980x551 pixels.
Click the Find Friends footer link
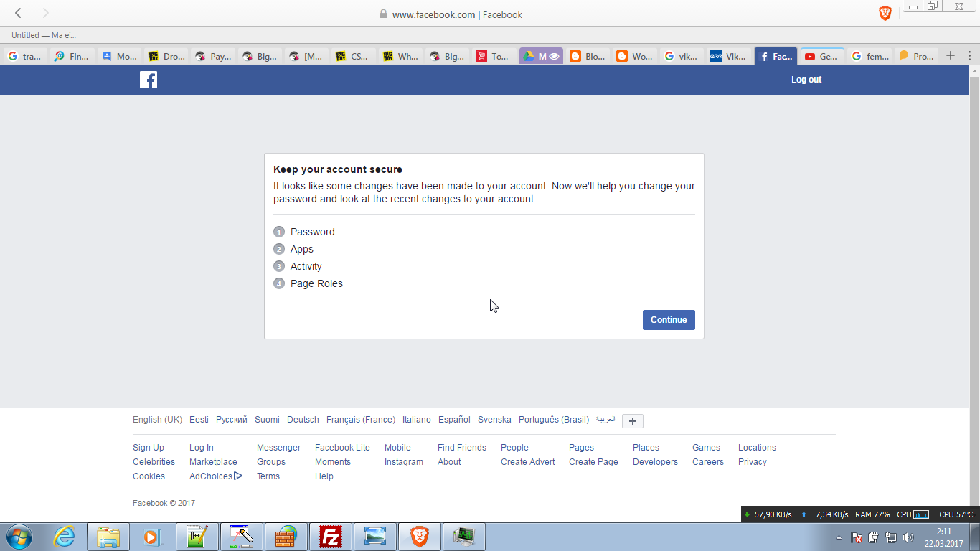462,448
